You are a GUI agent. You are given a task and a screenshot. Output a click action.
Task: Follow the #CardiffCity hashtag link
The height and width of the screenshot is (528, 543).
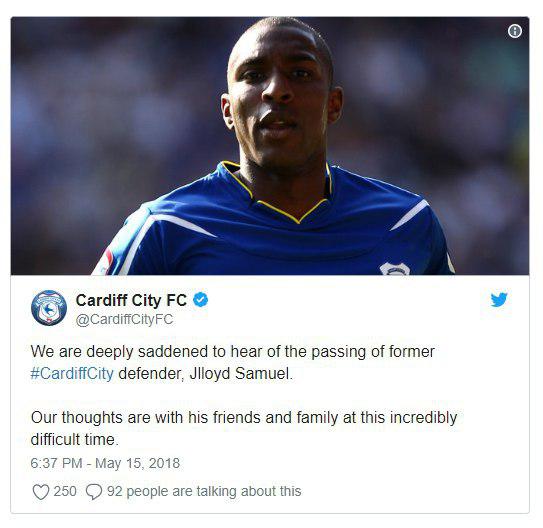72,374
